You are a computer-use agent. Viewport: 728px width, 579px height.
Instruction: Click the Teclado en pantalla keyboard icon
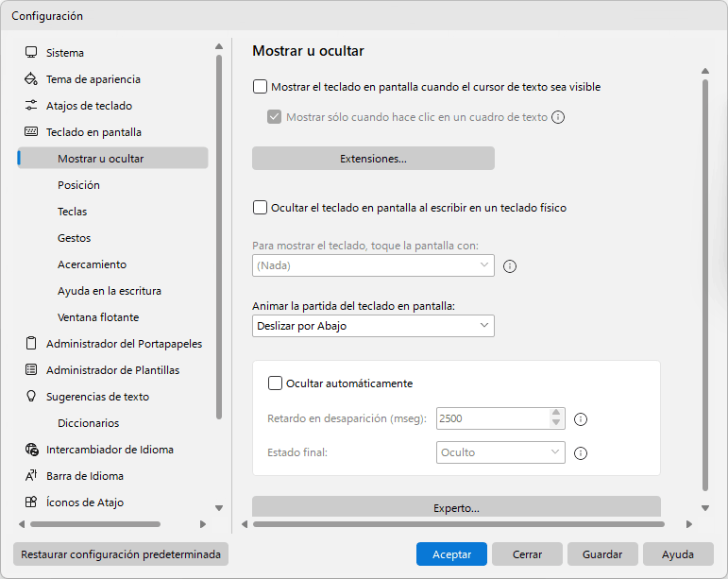pos(31,131)
